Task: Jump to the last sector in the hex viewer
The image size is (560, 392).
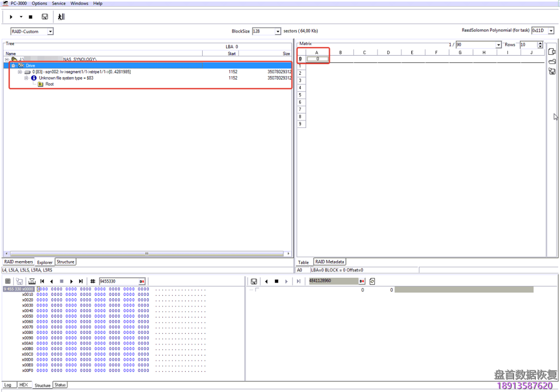Action: click(81, 281)
